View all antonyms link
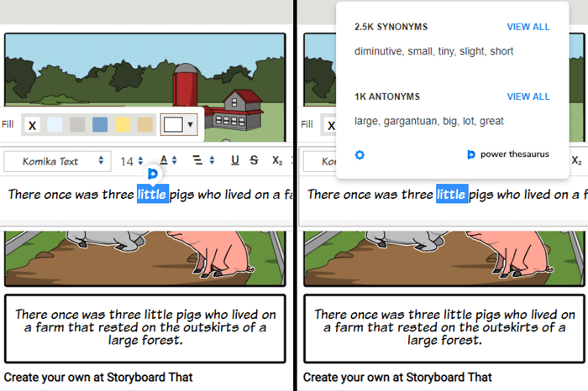588x391 pixels. (x=528, y=96)
